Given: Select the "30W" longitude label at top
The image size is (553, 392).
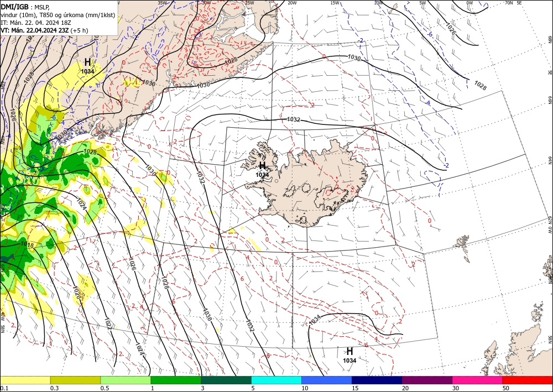Looking at the screenshot, I should (206, 2).
